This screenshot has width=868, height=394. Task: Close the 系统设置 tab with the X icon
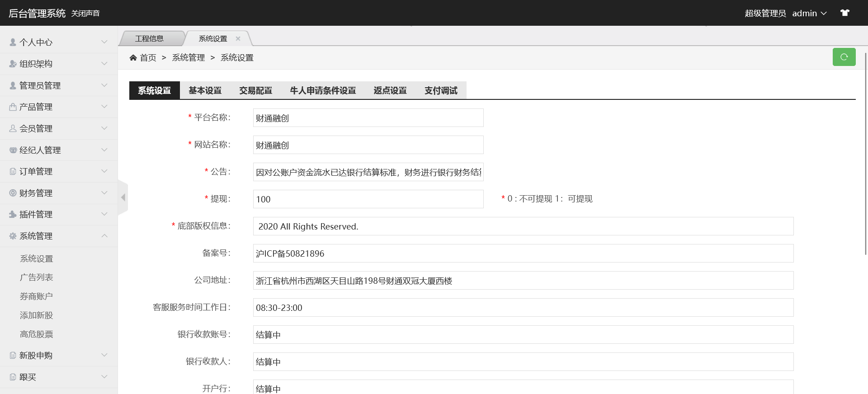coord(238,39)
